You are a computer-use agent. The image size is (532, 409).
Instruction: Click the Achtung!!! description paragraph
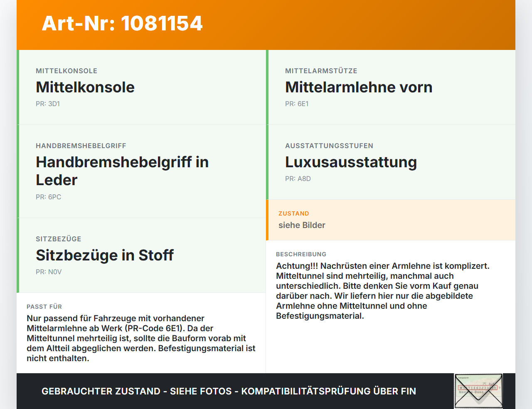tap(383, 291)
